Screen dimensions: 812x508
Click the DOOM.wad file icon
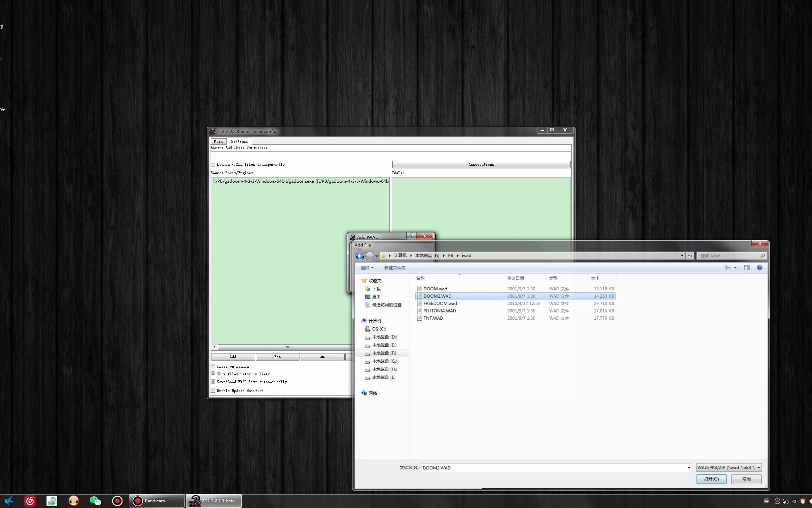[x=419, y=289]
